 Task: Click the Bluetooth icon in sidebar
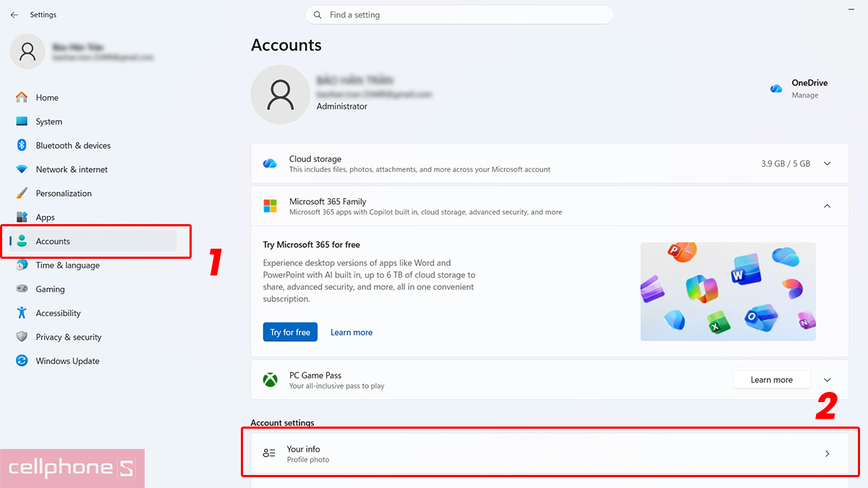22,145
